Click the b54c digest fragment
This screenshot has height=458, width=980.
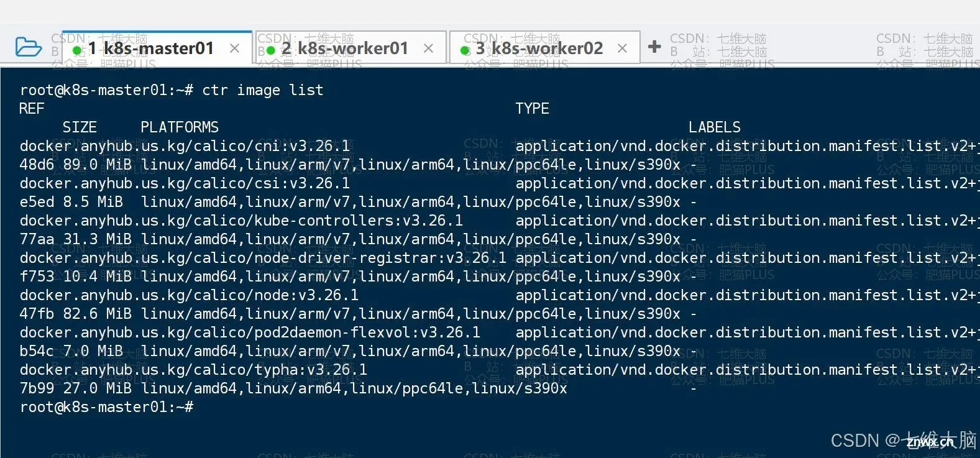[x=37, y=351]
